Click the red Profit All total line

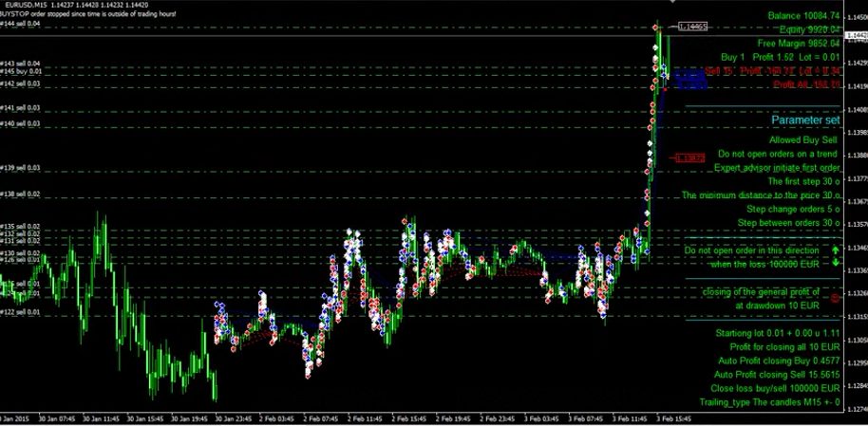coord(806,84)
